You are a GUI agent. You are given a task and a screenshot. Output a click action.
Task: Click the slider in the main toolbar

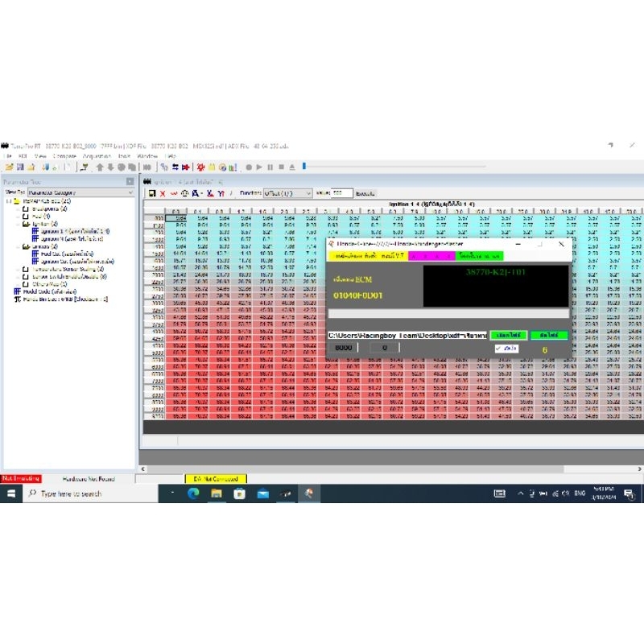click(303, 167)
